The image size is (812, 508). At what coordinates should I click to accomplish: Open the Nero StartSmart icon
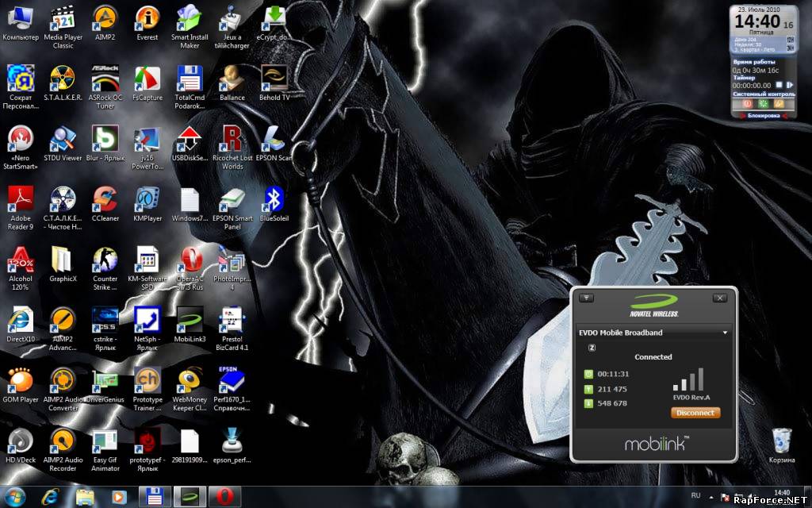tap(20, 148)
